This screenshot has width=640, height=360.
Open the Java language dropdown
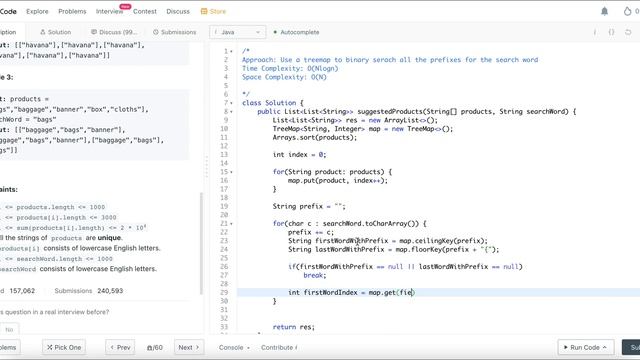(x=238, y=32)
